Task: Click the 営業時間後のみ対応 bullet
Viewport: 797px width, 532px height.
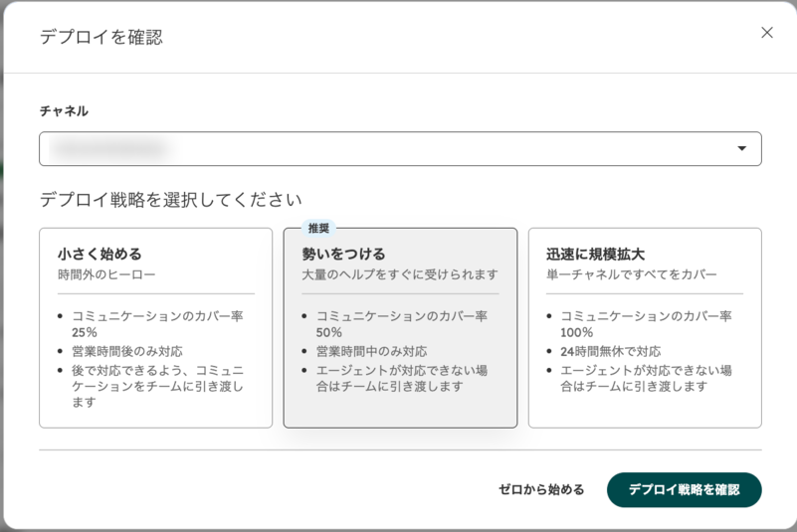Action: (127, 351)
